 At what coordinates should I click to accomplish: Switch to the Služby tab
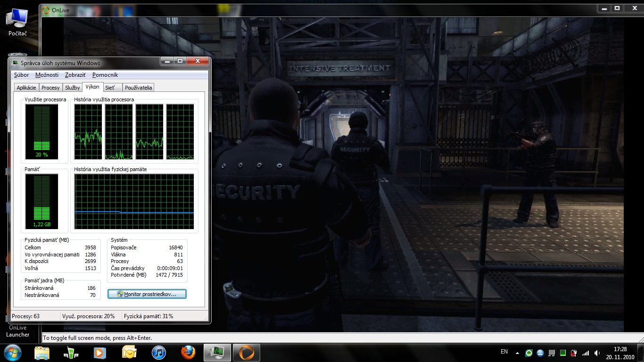pyautogui.click(x=72, y=88)
